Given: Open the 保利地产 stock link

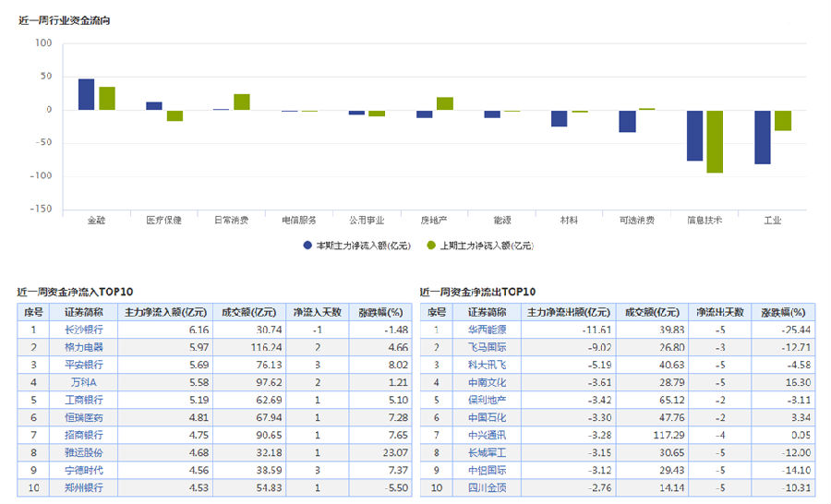Looking at the screenshot, I should [487, 400].
